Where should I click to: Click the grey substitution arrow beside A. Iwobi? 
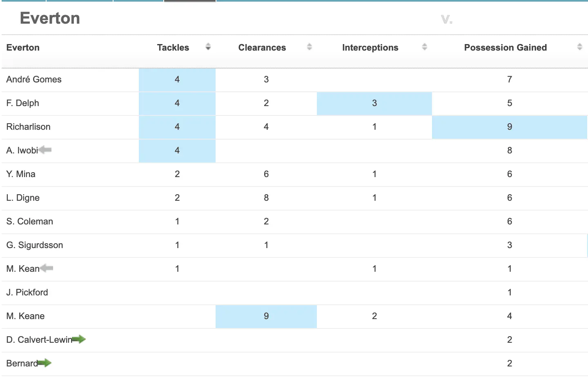coord(45,150)
